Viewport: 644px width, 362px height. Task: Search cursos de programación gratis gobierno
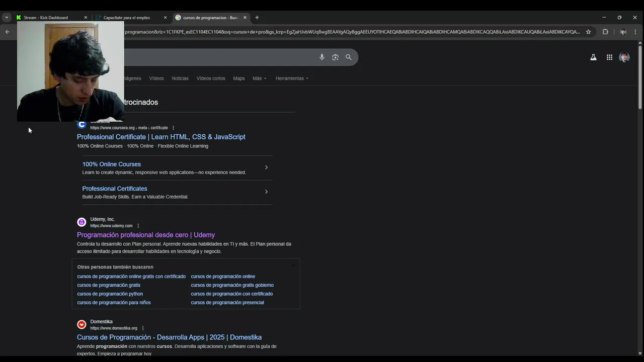pos(232,285)
